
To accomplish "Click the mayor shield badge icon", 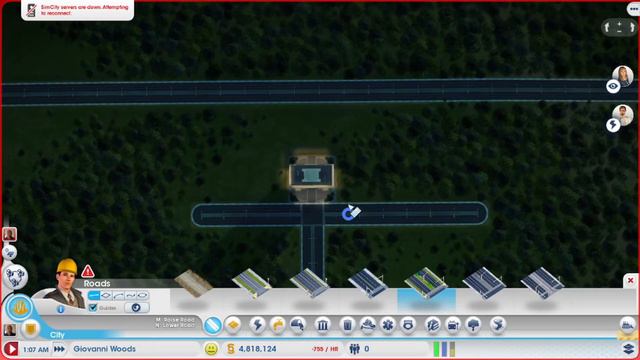I will (x=30, y=329).
